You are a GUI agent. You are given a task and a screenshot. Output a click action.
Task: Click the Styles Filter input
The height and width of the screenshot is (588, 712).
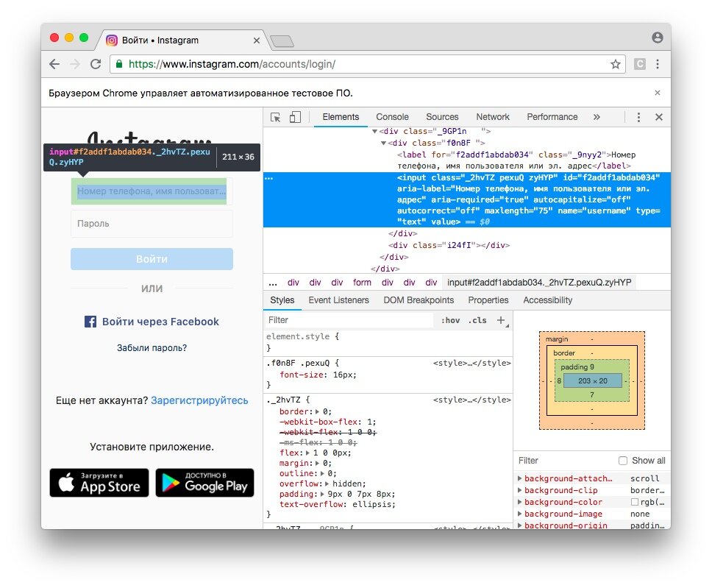point(349,320)
